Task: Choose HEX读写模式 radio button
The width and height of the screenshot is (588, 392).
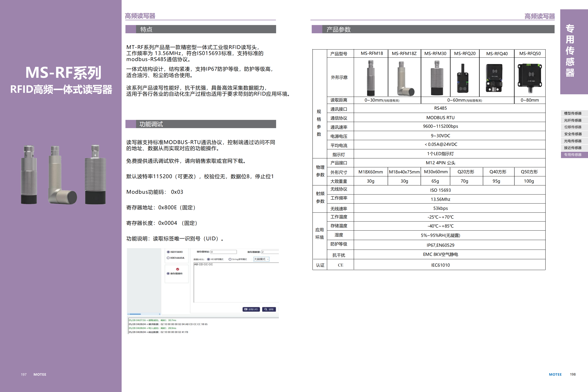Action: (x=208, y=259)
